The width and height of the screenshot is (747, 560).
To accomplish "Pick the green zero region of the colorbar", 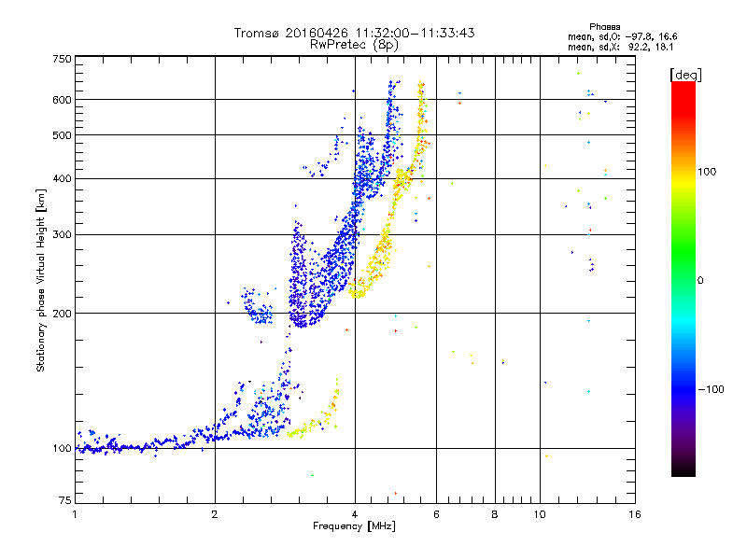I will [684, 280].
